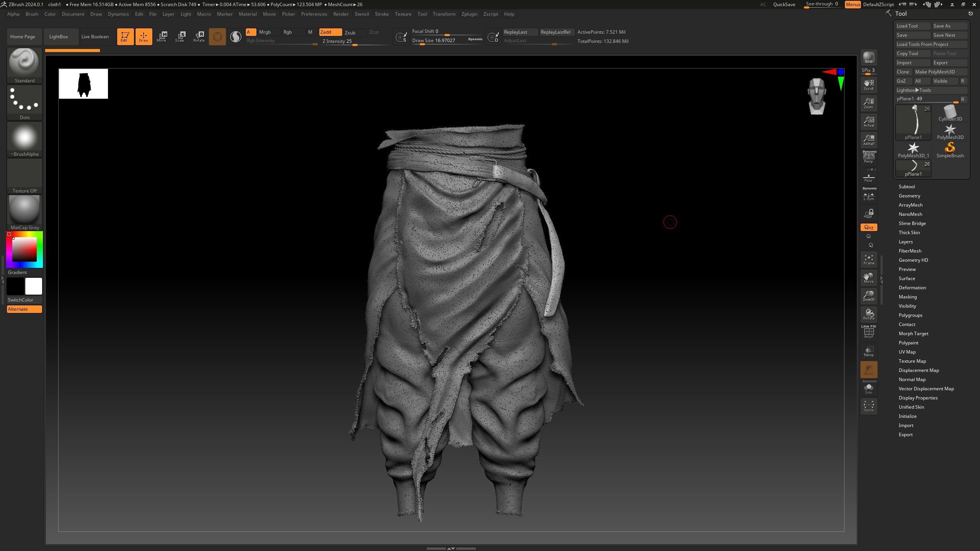Activate the Scale gizmo tool
This screenshot has width=980, height=551.
[x=180, y=37]
